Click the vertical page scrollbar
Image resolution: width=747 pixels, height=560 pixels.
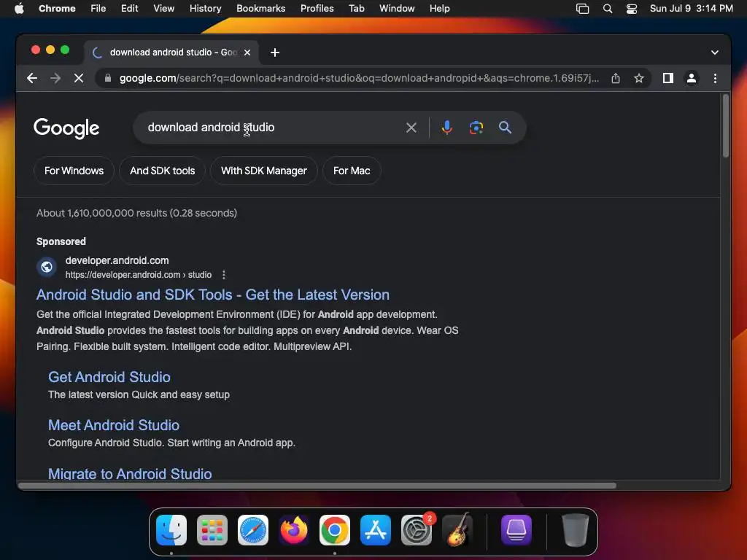(x=726, y=126)
